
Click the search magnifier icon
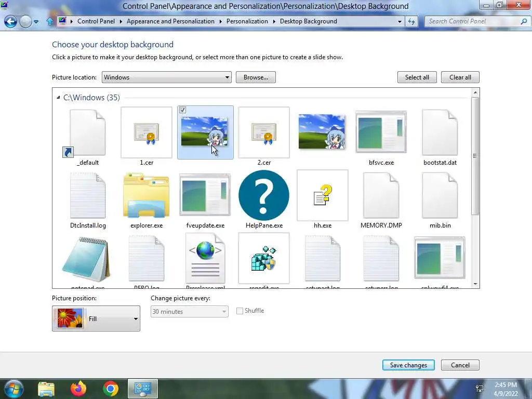(524, 21)
